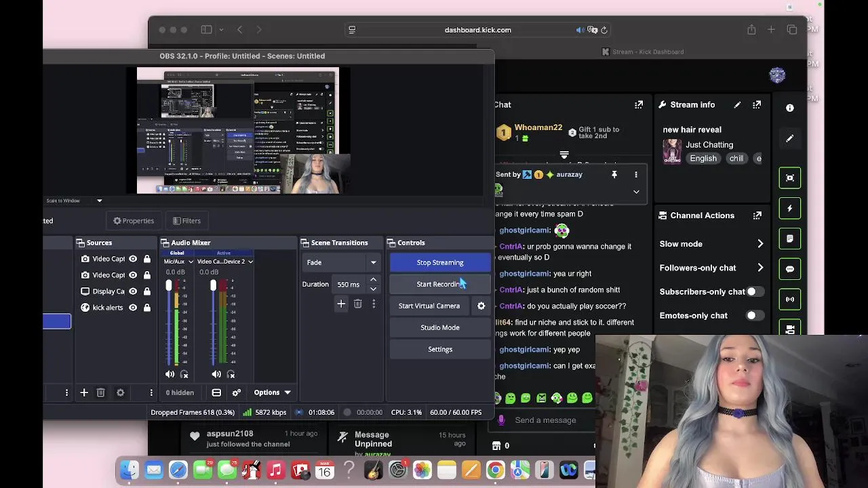This screenshot has width=868, height=488.
Task: Toggle monitoring headphone icon for Video Capture Device 2
Action: [231, 374]
